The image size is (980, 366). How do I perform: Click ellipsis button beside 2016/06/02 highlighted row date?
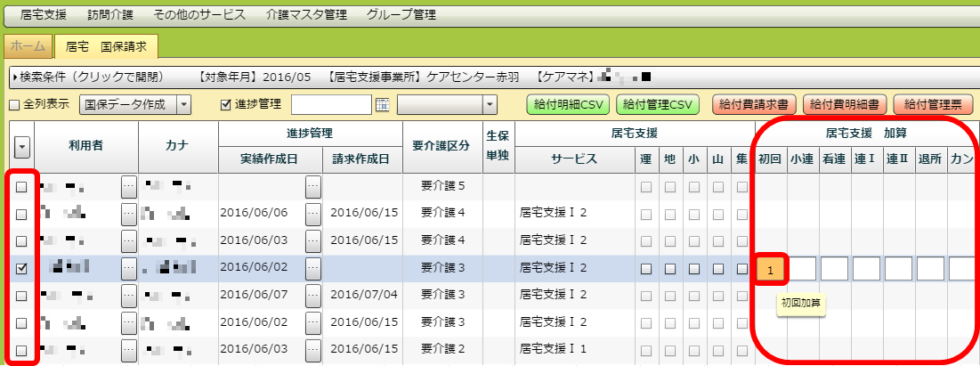coord(312,267)
